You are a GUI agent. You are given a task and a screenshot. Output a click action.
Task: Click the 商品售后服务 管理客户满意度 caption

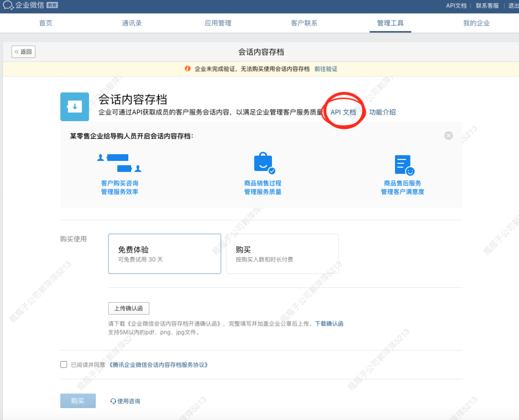(403, 187)
